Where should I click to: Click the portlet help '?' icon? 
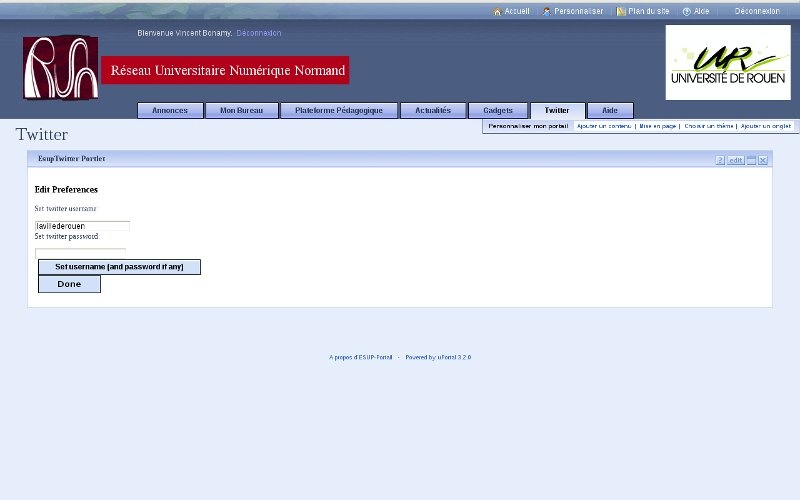tap(720, 160)
